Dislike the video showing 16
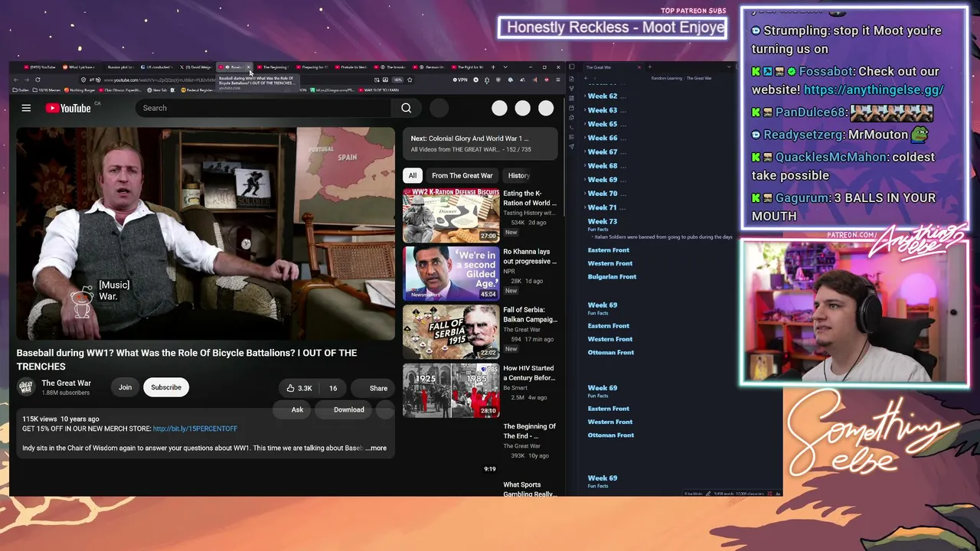 332,388
